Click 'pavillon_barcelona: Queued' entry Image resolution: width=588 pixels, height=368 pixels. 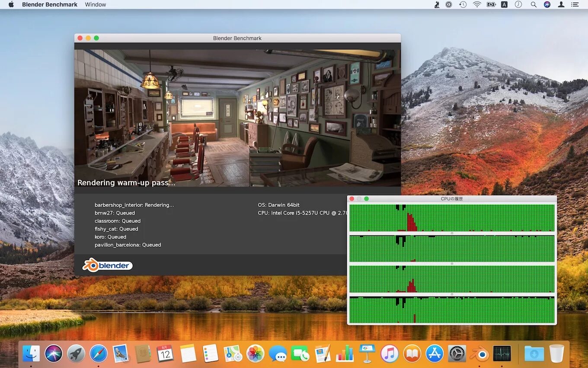(128, 245)
